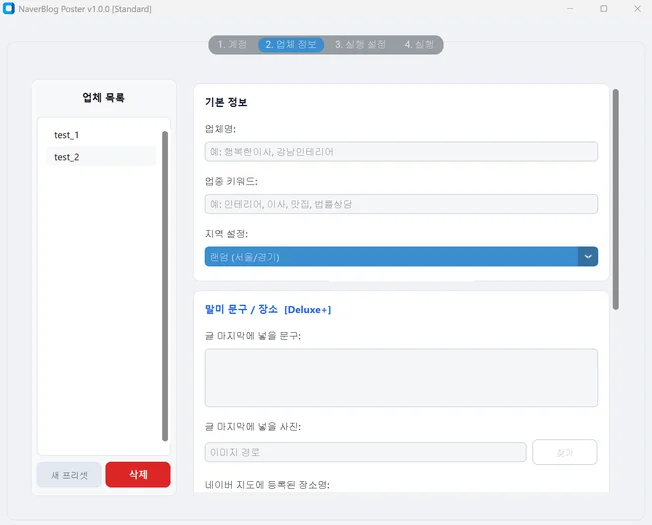Image resolution: width=652 pixels, height=525 pixels.
Task: Close the NaverBlog Poster window
Action: pyautogui.click(x=637, y=8)
